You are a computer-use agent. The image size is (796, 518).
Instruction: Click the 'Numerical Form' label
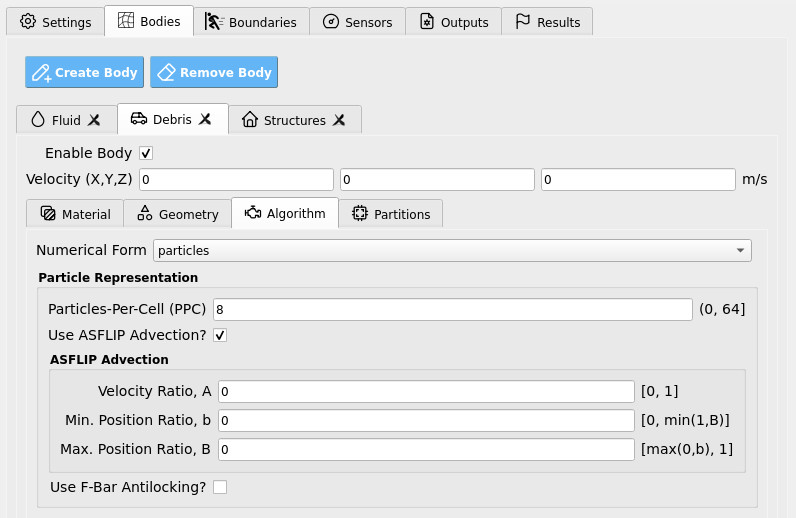[91, 250]
